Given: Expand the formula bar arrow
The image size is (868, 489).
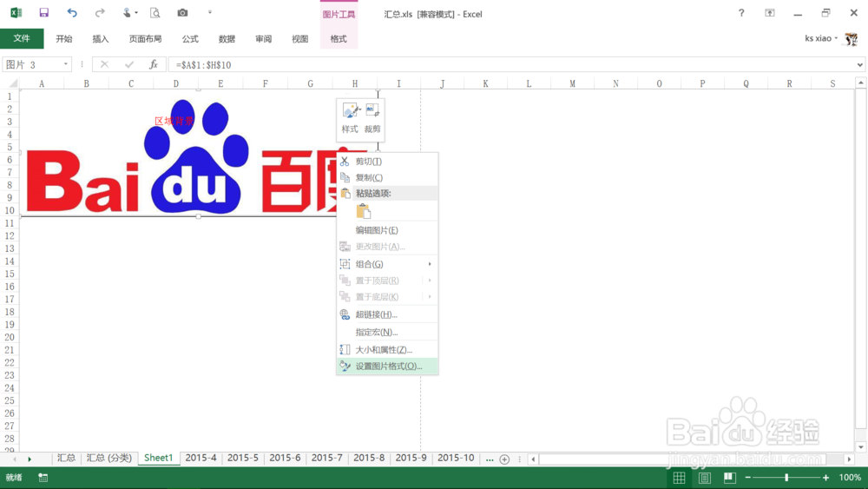Looking at the screenshot, I should click(859, 65).
